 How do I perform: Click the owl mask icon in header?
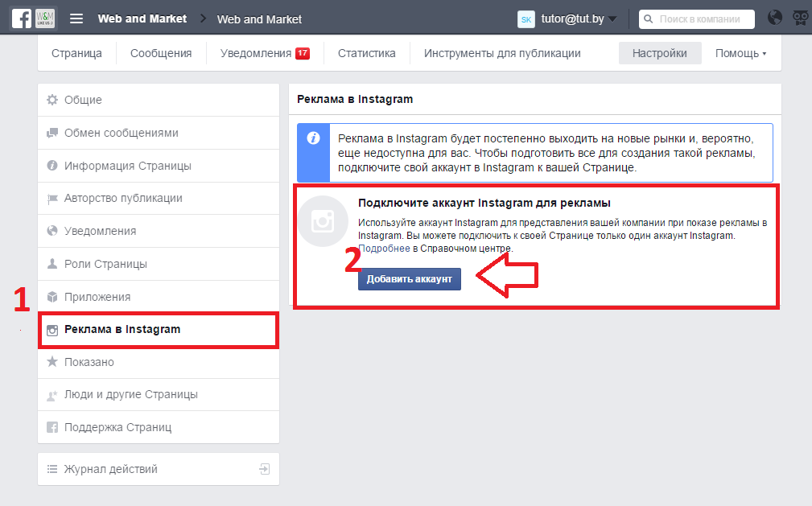tap(801, 19)
